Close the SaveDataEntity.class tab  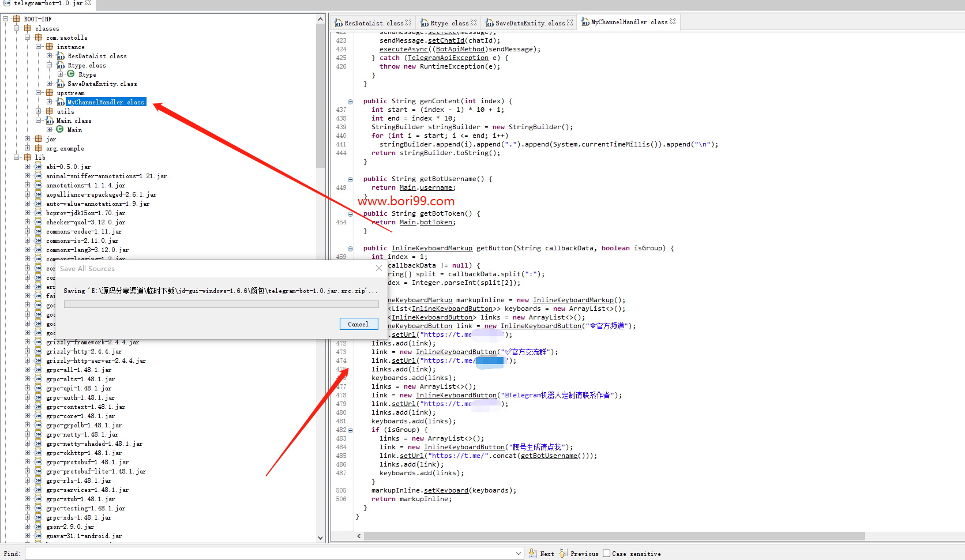point(570,22)
